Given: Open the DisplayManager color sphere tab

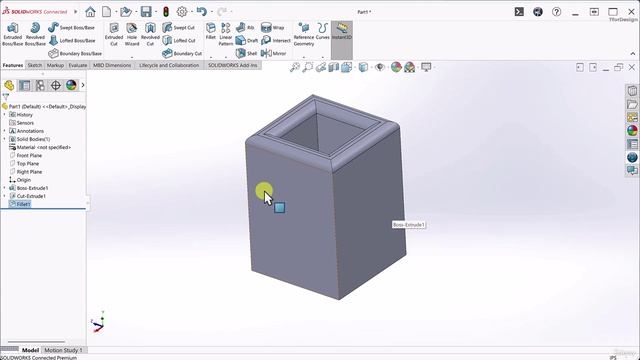Looking at the screenshot, I should 71,85.
